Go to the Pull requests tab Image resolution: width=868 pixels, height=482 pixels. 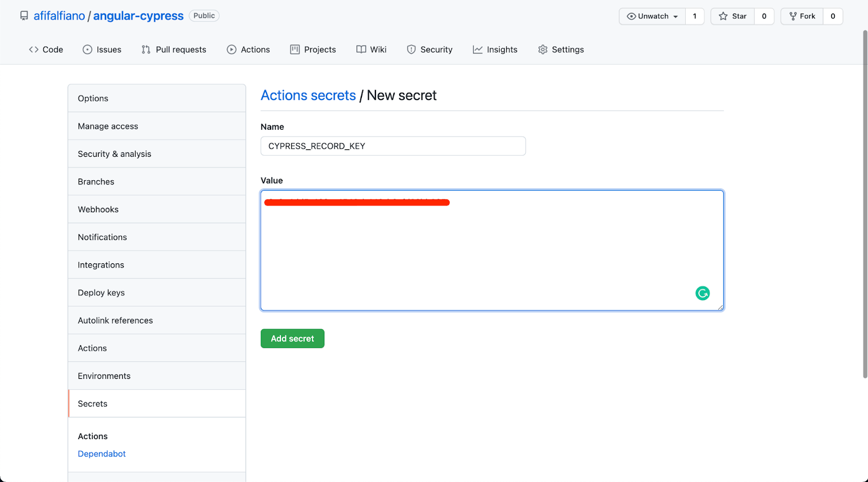click(174, 49)
